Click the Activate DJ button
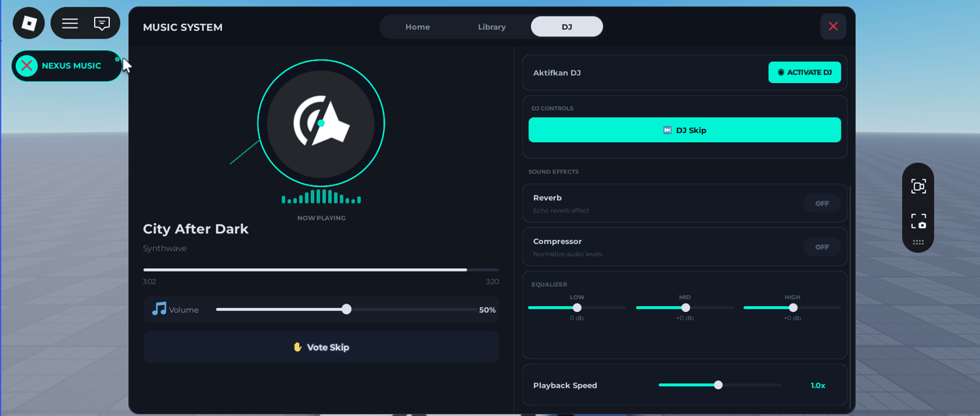The width and height of the screenshot is (980, 416). click(804, 72)
